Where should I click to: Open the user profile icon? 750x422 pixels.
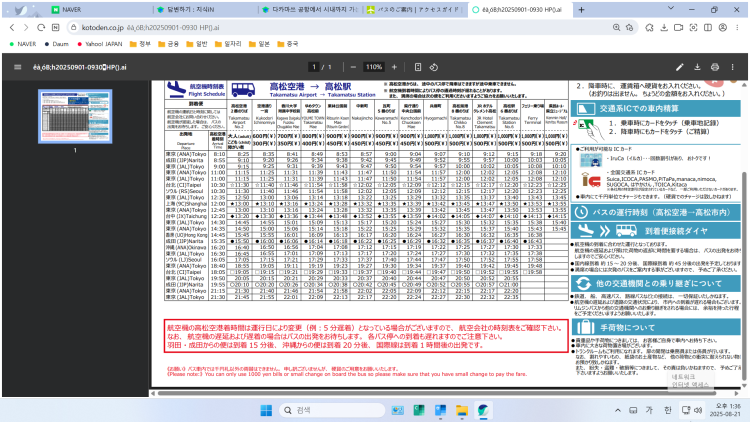[723, 28]
